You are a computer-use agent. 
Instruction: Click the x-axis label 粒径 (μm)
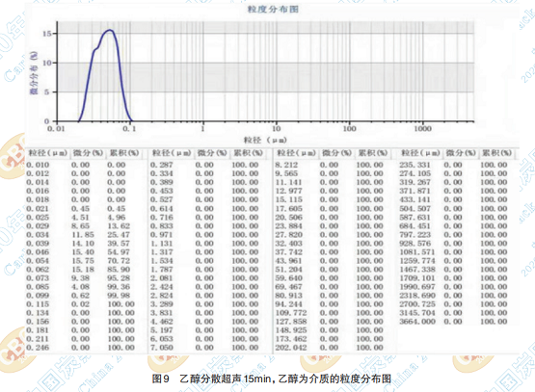pyautogui.click(x=265, y=140)
